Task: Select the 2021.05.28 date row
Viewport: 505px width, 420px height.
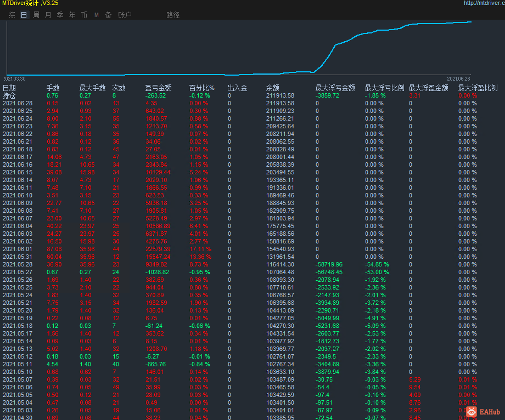Action: [x=18, y=264]
